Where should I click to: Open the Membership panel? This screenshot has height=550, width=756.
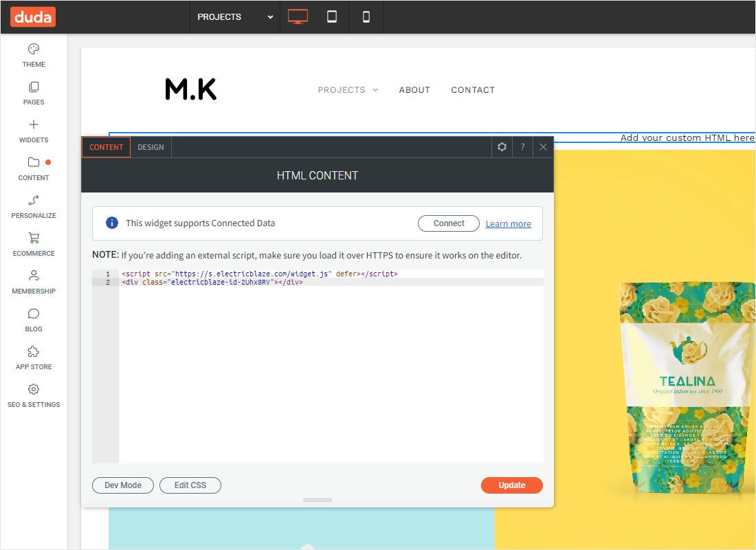[x=34, y=283]
